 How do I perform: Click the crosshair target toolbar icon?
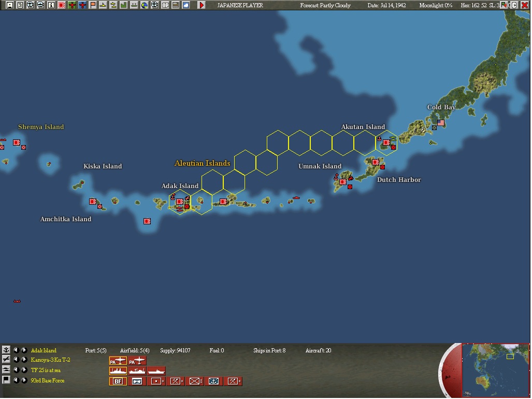click(x=155, y=5)
